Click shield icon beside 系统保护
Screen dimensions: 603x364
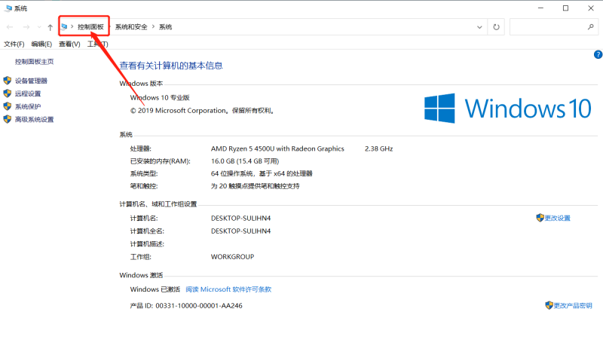8,106
